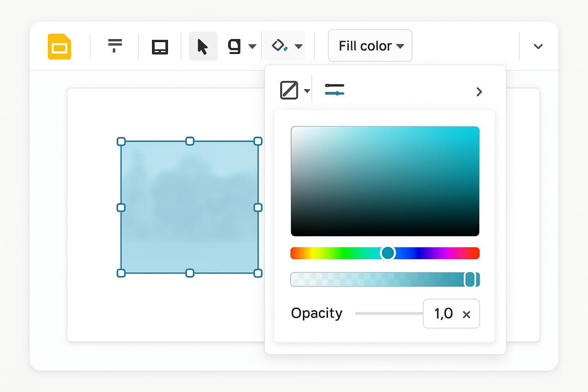588x392 pixels.
Task: Click the yellow Slides app logo
Action: (x=59, y=47)
